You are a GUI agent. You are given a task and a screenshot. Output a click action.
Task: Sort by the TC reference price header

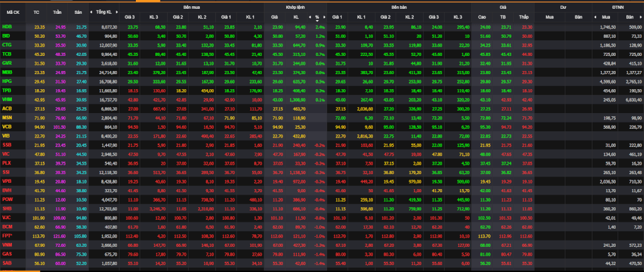tap(36, 13)
